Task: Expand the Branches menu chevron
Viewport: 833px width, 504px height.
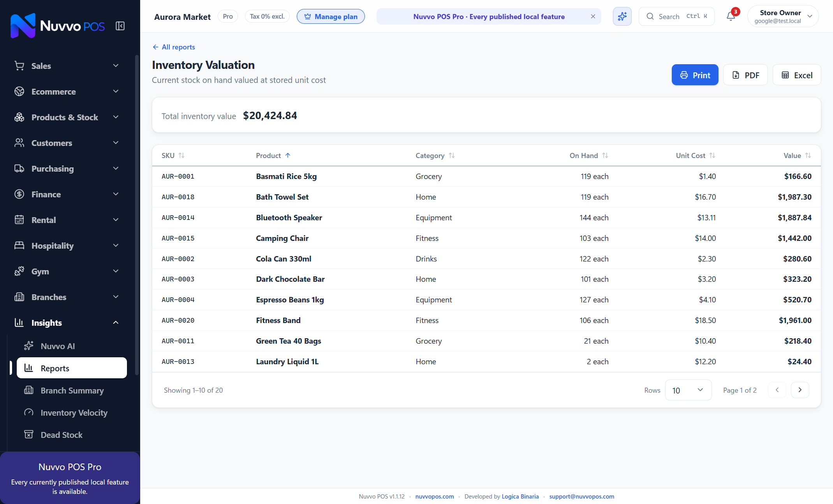Action: (x=116, y=297)
